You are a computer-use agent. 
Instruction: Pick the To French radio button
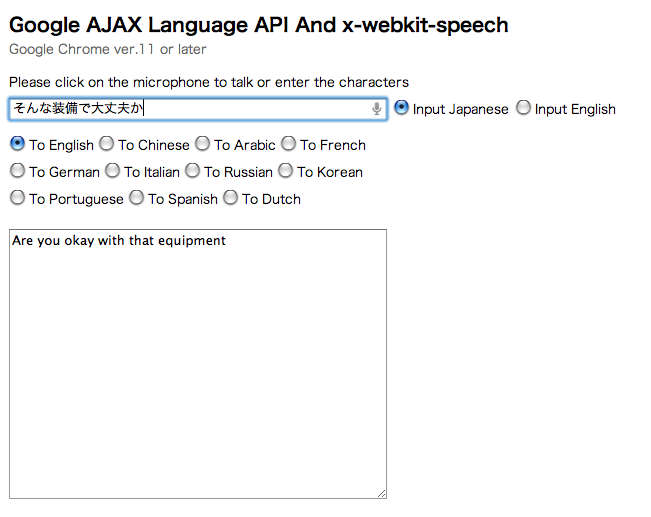click(289, 144)
